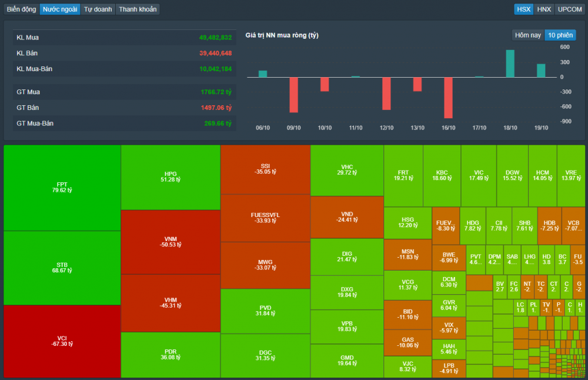Open the VNM -50.53 tỷ tile
Image resolution: width=588 pixels, height=380 pixels.
171,242
